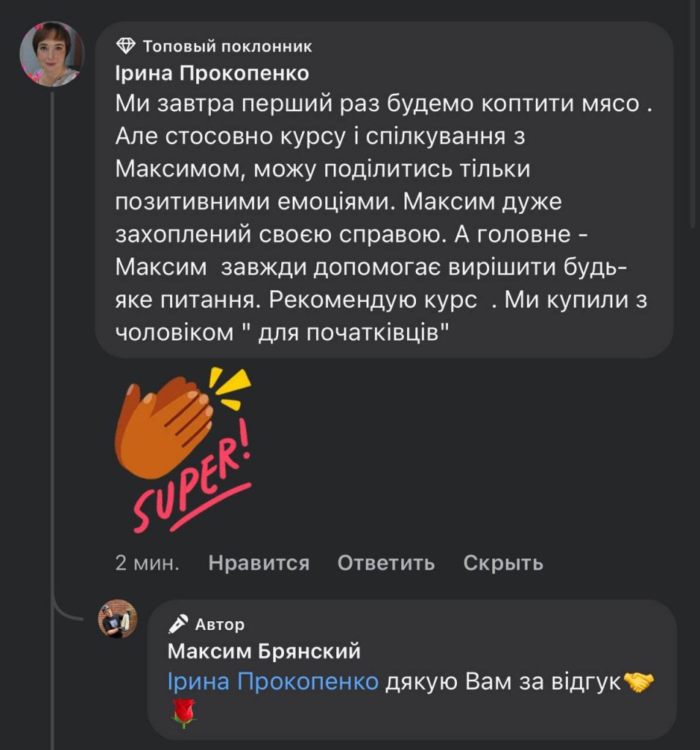The image size is (700, 750).
Task: Click the vertical reply thread connector line
Action: (x=53, y=366)
